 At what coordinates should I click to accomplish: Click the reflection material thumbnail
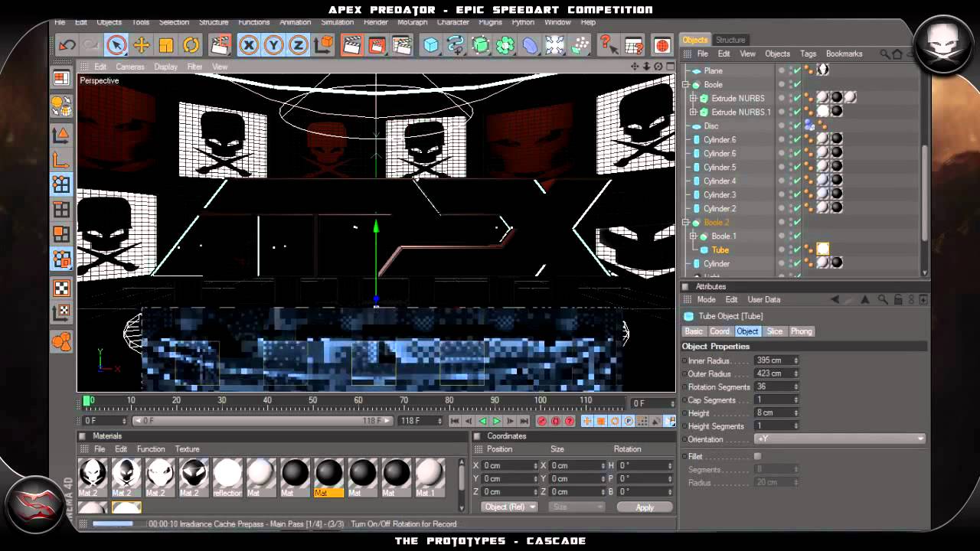tap(227, 478)
